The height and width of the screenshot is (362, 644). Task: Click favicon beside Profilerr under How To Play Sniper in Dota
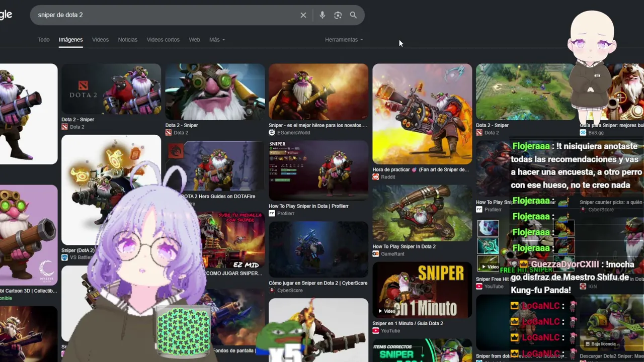tap(272, 213)
